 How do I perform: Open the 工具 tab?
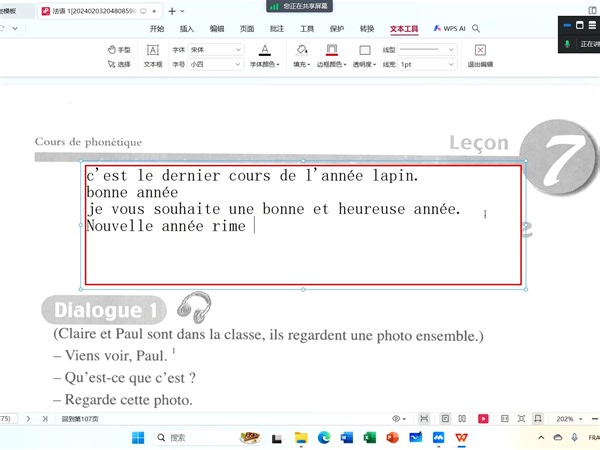(307, 29)
